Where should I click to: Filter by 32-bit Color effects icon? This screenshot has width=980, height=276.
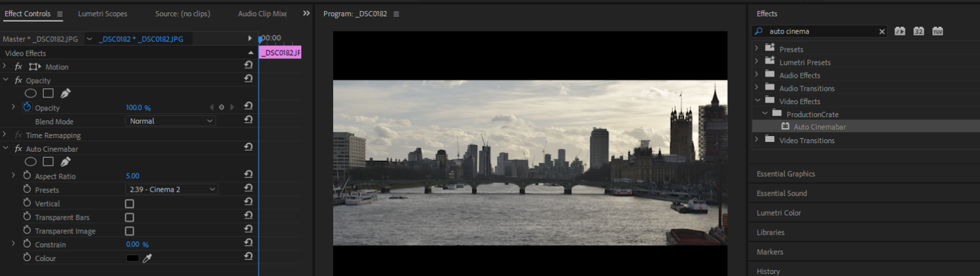(x=919, y=31)
